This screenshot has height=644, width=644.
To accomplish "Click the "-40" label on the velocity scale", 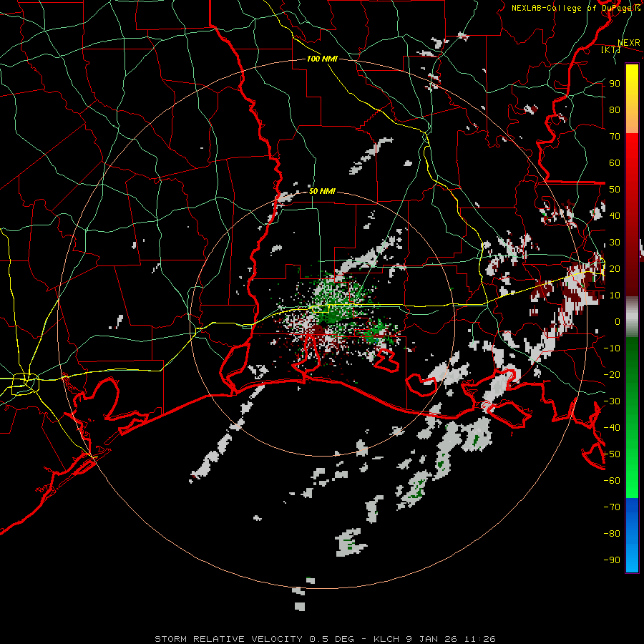I will [x=612, y=428].
